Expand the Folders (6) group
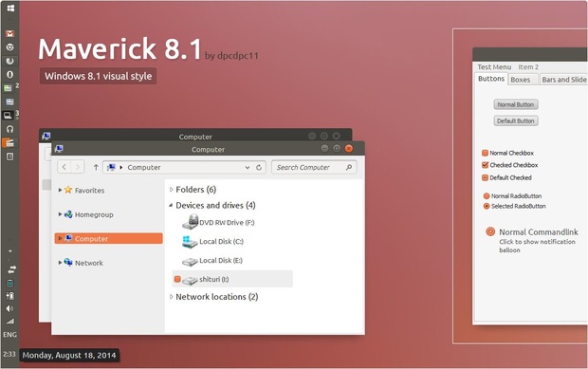Viewport: 588px width, 369px height. (x=172, y=190)
